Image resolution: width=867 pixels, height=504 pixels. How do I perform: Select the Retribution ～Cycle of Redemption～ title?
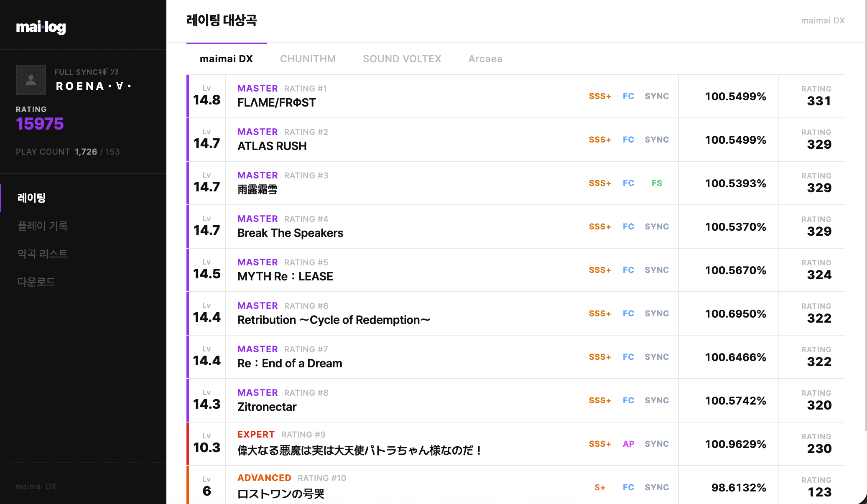pos(334,320)
